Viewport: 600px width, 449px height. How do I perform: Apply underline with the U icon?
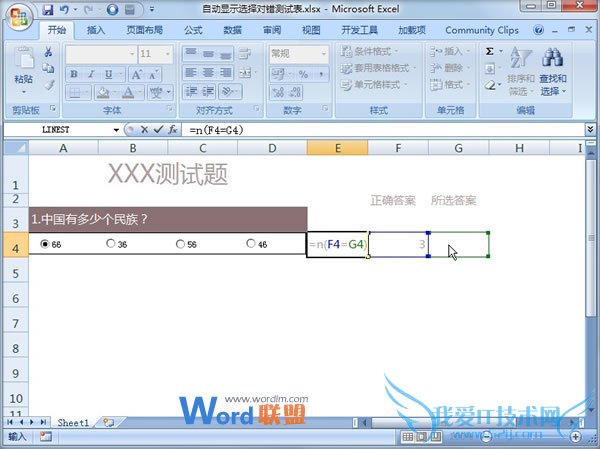(x=109, y=74)
